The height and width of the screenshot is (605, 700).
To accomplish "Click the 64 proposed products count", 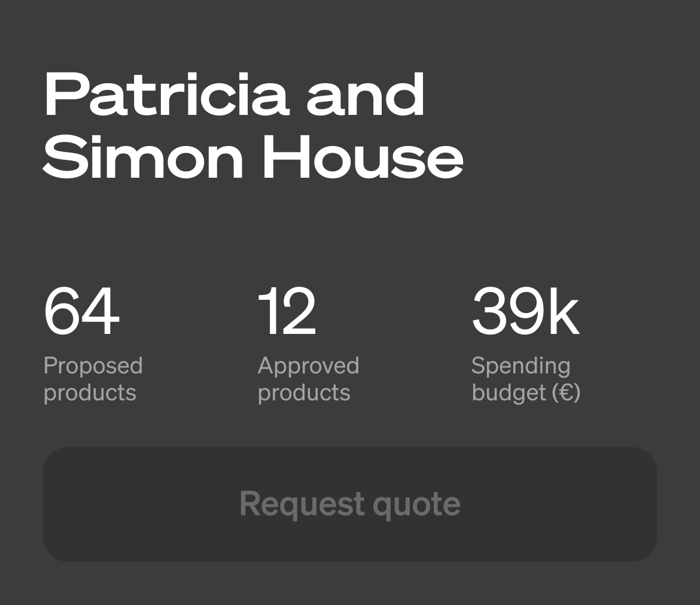I will (81, 312).
